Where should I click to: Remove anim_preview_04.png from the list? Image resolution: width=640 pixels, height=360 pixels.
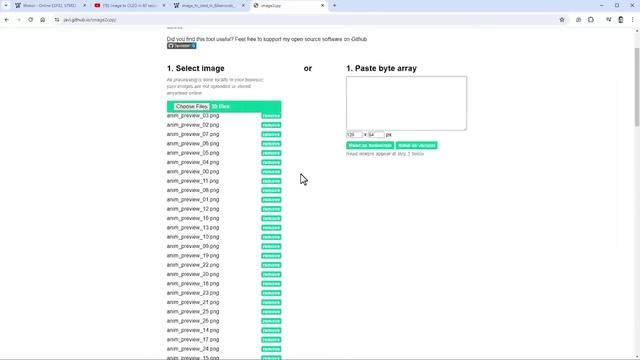click(x=271, y=162)
